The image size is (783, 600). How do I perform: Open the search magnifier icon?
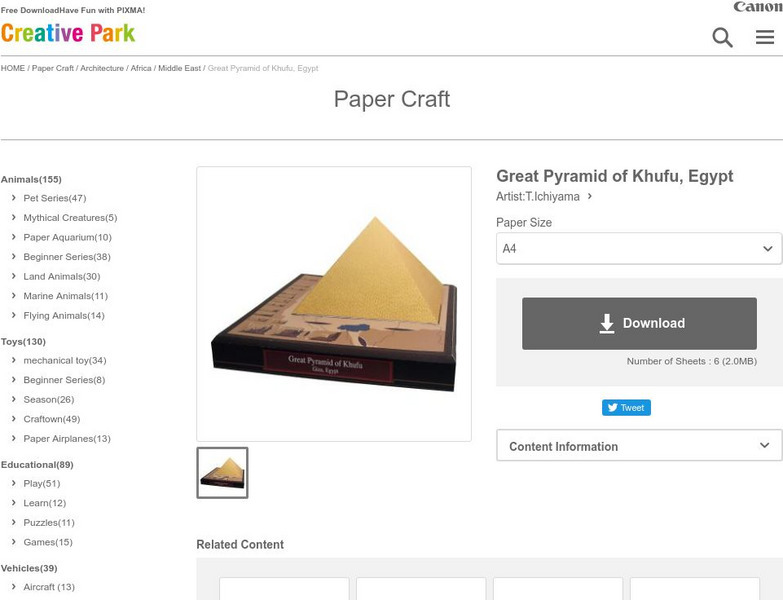(722, 37)
